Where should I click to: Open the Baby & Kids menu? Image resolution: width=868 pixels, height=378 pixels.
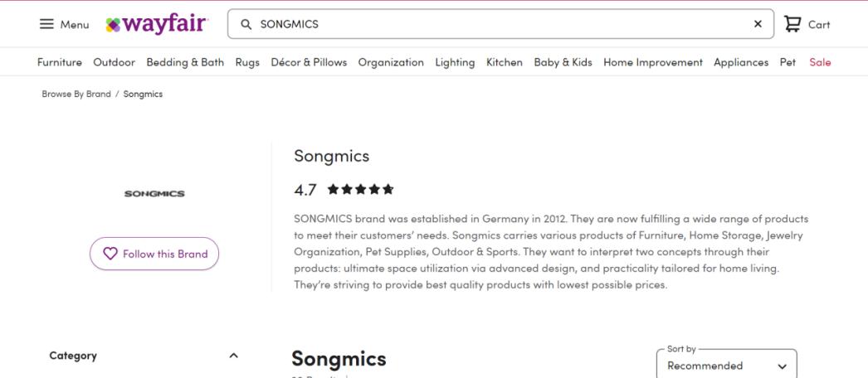tap(563, 62)
